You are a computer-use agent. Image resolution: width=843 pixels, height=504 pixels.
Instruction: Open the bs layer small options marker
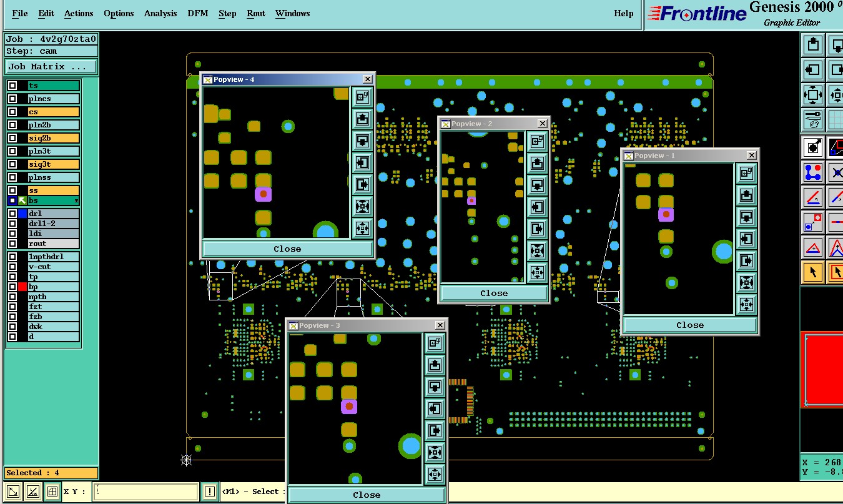click(77, 200)
